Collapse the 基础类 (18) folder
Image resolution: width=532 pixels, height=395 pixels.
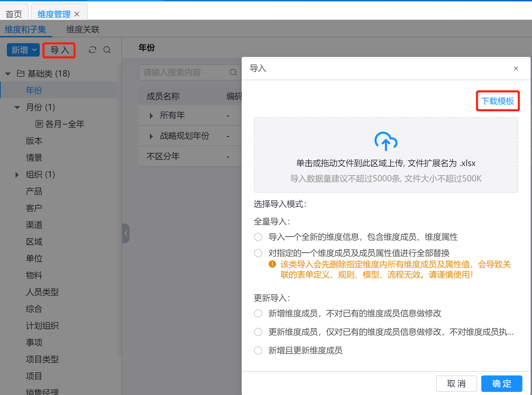click(8, 74)
